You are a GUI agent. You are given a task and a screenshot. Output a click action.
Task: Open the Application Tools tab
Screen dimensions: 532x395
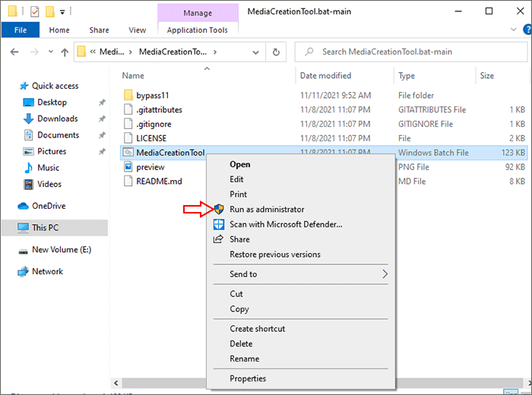click(x=198, y=30)
